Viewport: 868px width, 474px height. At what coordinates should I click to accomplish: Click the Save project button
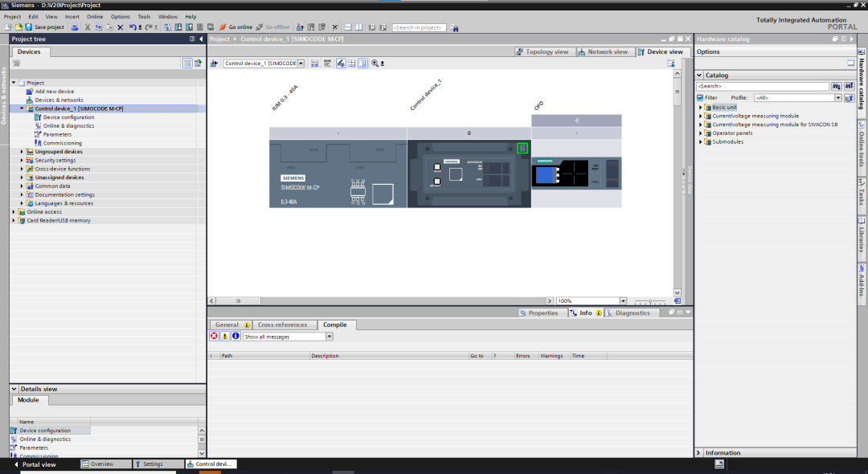pyautogui.click(x=44, y=27)
